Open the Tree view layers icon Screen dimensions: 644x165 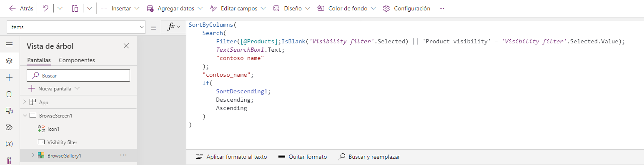[9, 61]
